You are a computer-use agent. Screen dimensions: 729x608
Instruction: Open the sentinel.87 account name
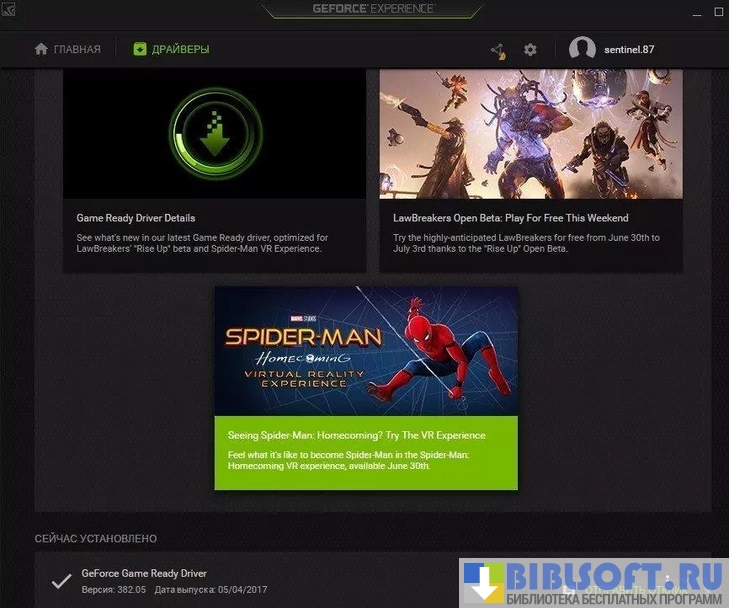coord(629,49)
